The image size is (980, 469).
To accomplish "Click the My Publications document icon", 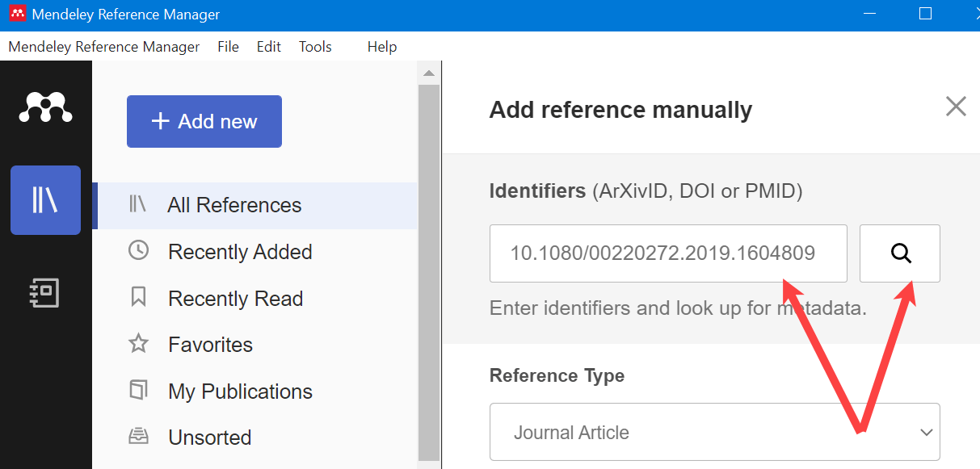I will 139,391.
